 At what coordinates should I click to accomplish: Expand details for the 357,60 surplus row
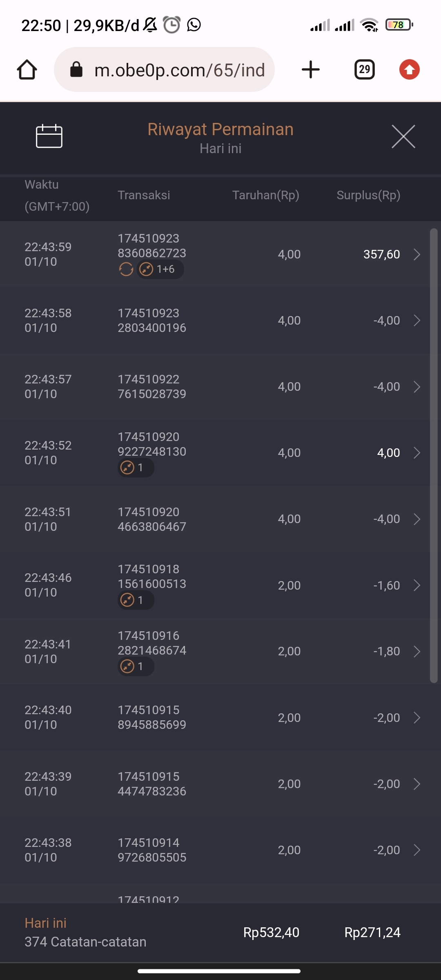417,254
